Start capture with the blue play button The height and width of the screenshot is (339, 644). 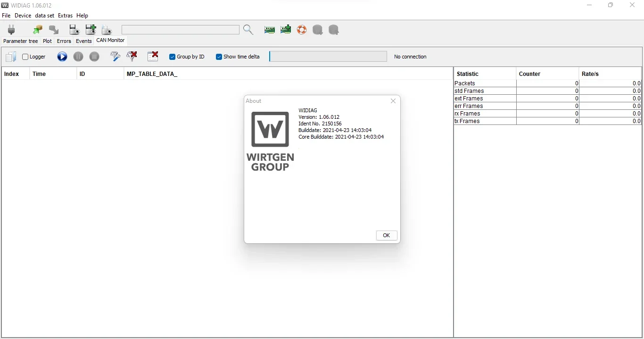coord(62,57)
